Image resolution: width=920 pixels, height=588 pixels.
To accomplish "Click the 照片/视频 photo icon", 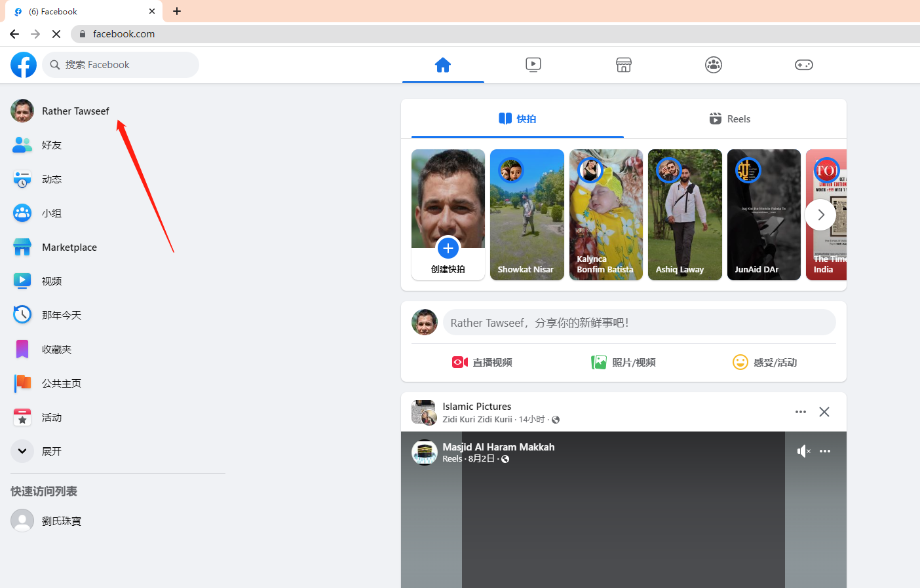I will pyautogui.click(x=599, y=362).
